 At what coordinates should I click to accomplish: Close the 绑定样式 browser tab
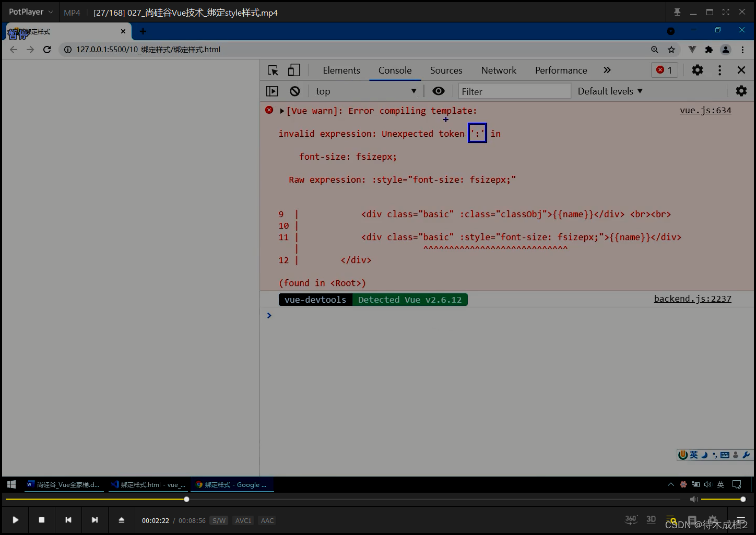pyautogui.click(x=123, y=31)
